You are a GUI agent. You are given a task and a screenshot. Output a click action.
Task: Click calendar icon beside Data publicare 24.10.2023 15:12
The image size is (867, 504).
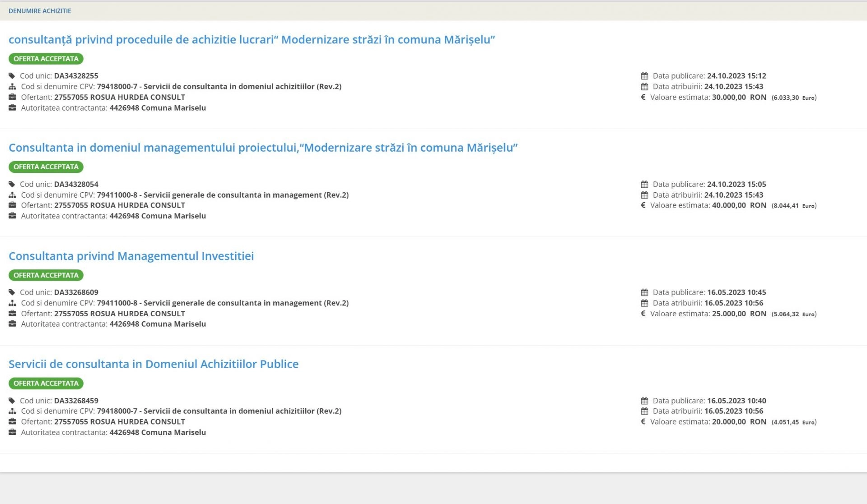click(644, 76)
